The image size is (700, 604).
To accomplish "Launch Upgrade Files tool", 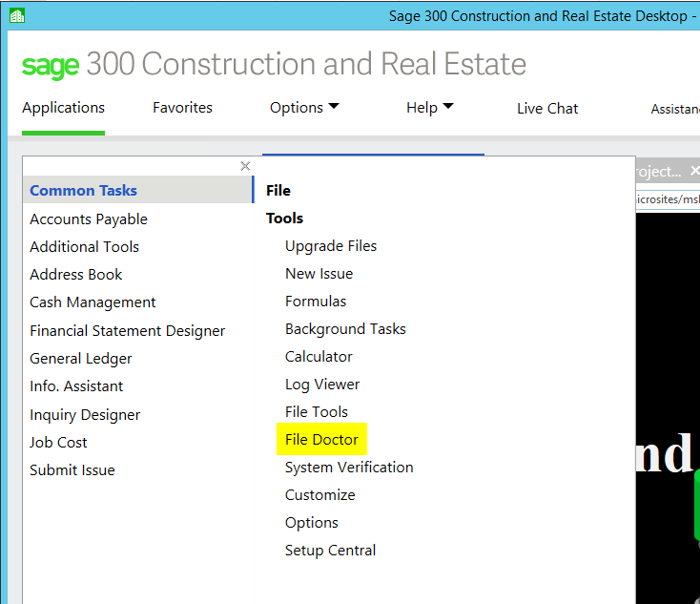I will pyautogui.click(x=331, y=246).
